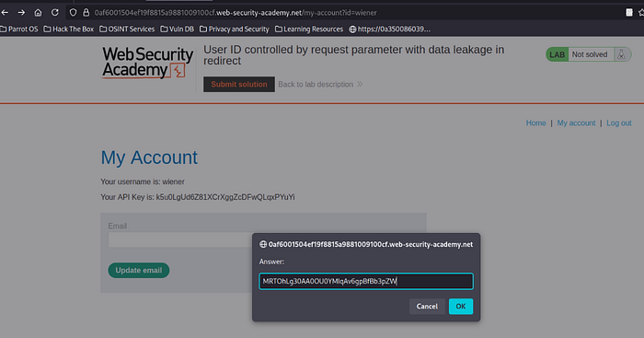Image resolution: width=644 pixels, height=338 pixels.
Task: Click the Web Security Academy logo
Action: pyautogui.click(x=147, y=63)
